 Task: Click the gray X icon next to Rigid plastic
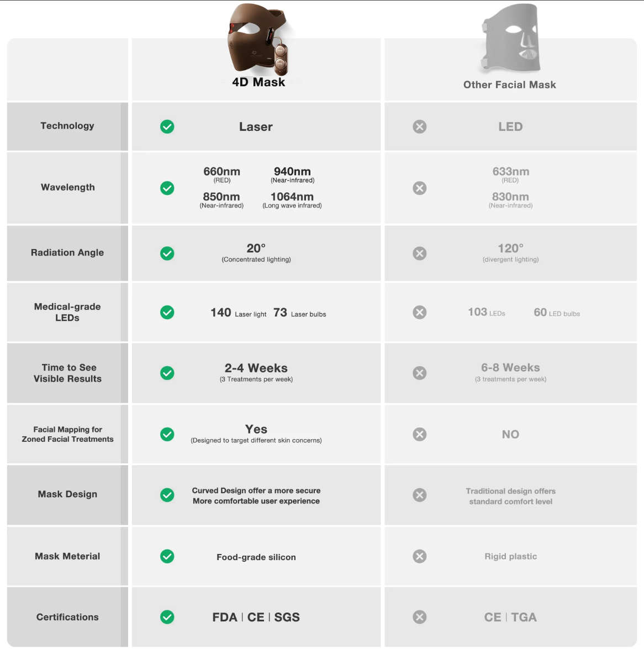[420, 556]
